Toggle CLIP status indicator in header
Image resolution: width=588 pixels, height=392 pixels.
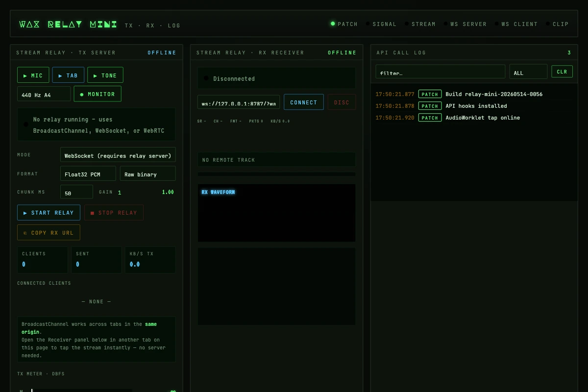(x=557, y=24)
